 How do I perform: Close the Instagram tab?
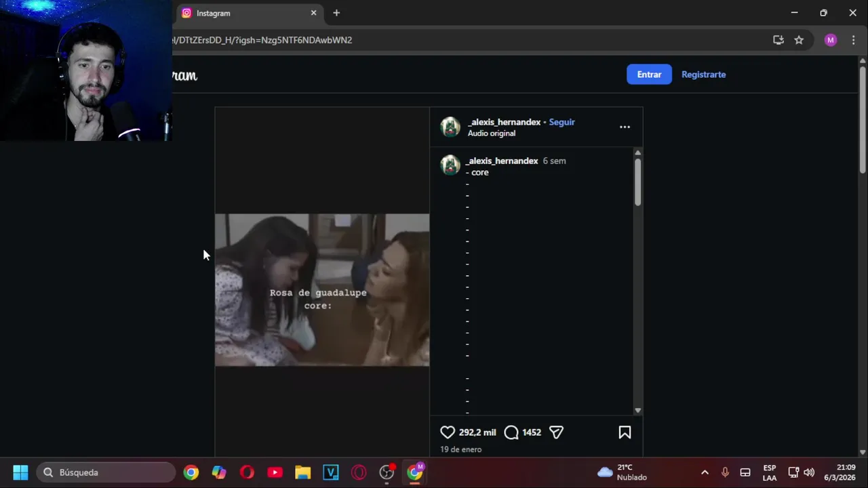(313, 13)
